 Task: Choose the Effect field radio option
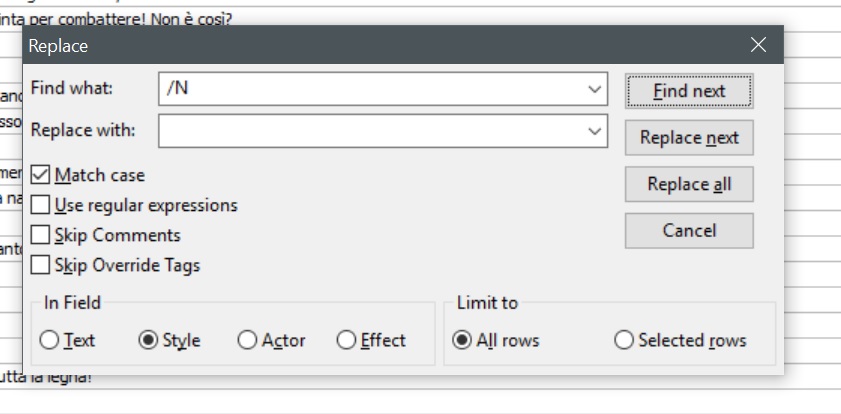[x=346, y=340]
